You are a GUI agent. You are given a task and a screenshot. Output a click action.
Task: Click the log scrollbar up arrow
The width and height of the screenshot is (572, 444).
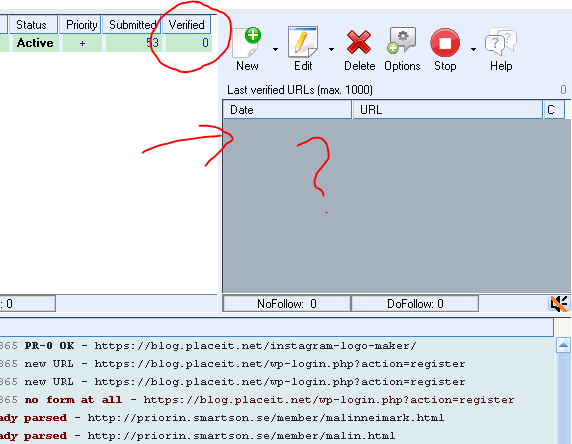[563, 345]
